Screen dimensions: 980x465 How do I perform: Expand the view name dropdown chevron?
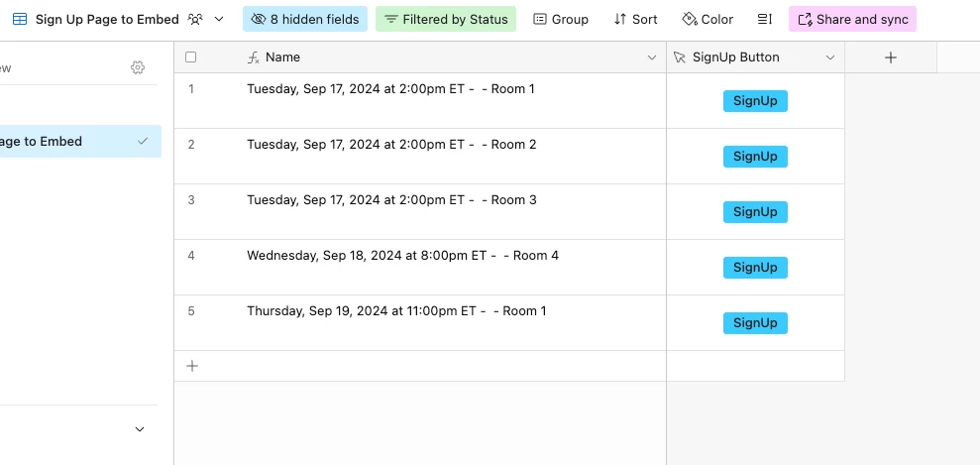coord(219,20)
